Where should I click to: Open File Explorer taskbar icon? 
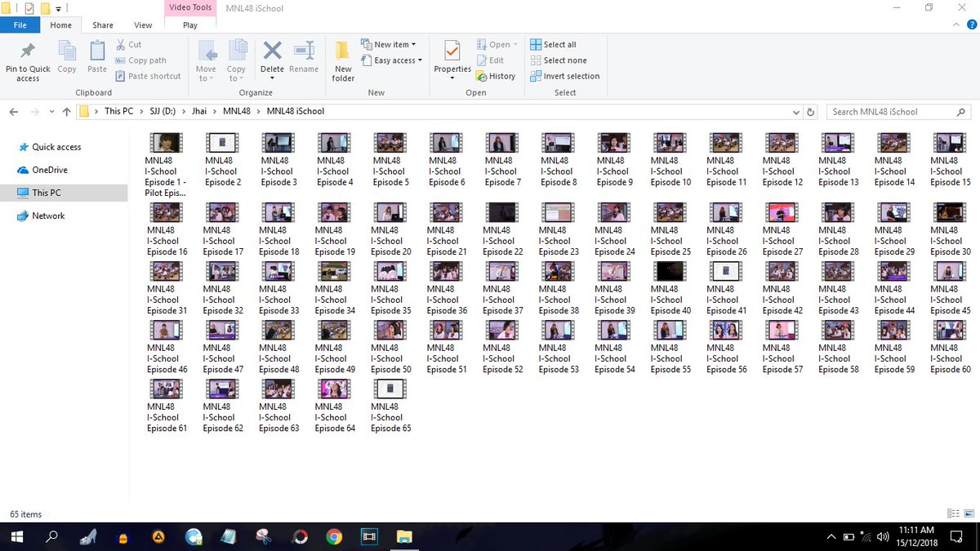pyautogui.click(x=404, y=536)
